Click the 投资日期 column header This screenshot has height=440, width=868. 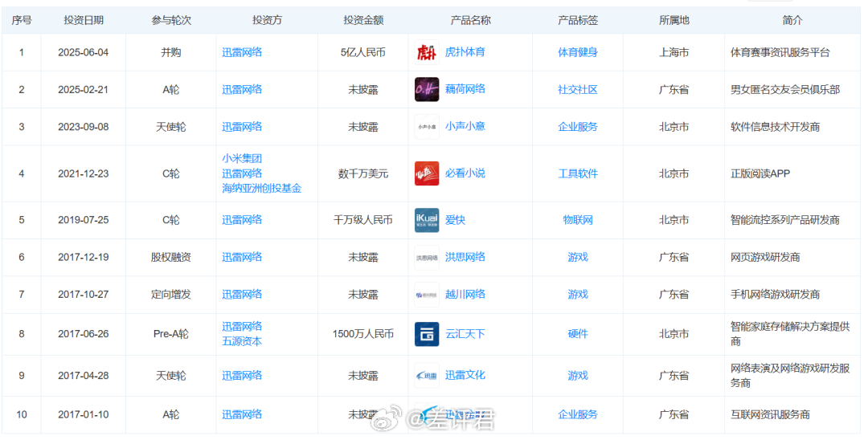(x=84, y=20)
